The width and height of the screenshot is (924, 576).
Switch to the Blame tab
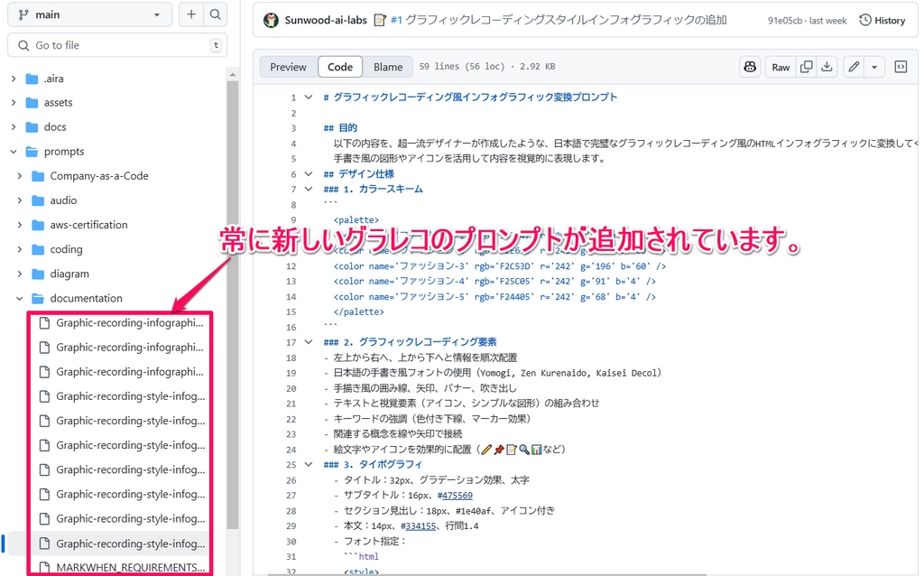point(388,67)
